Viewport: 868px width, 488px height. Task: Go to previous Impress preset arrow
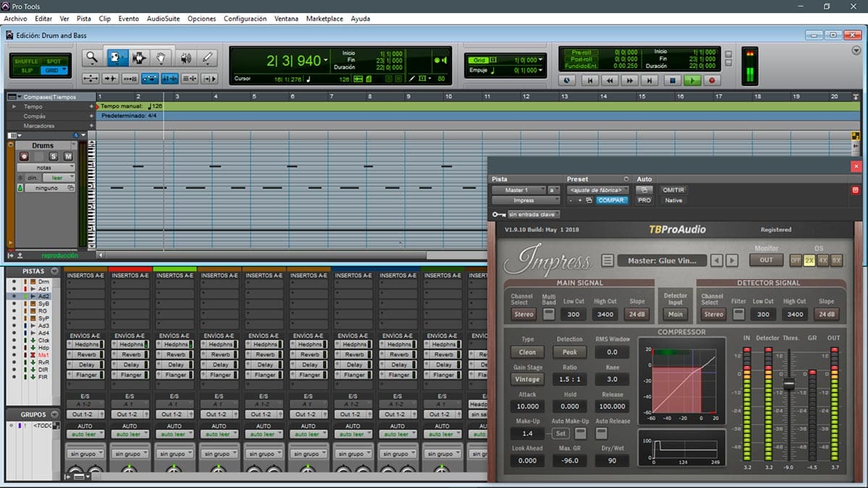click(x=716, y=260)
